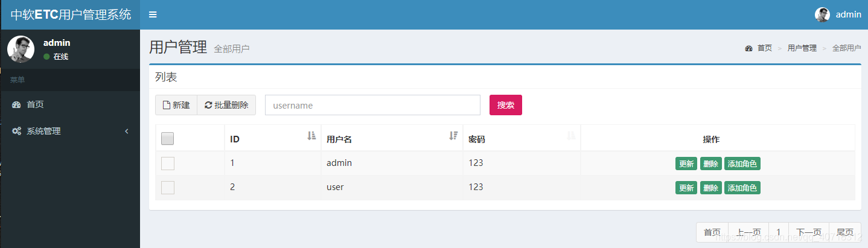Go to 首页 in pagination
The width and height of the screenshot is (868, 248).
(712, 232)
